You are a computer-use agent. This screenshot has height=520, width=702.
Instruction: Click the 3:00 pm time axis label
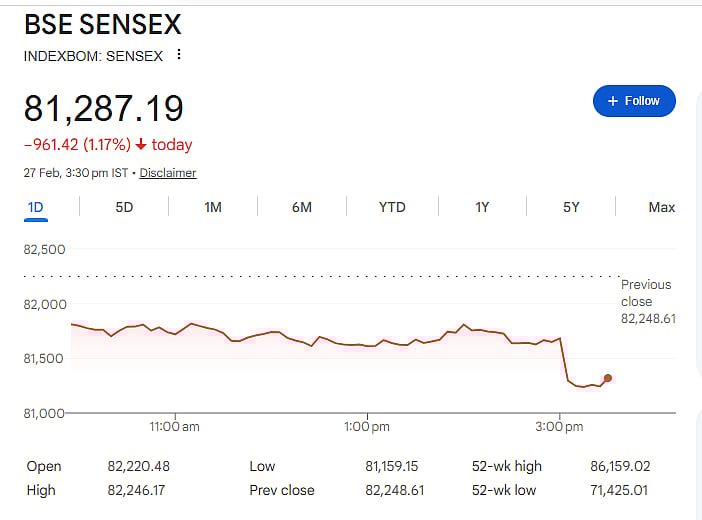(559, 427)
